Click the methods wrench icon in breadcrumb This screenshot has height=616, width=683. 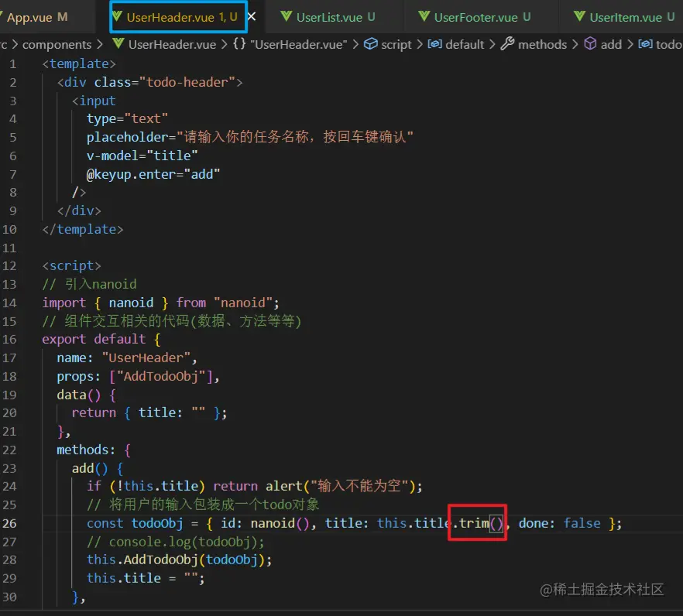tap(507, 44)
